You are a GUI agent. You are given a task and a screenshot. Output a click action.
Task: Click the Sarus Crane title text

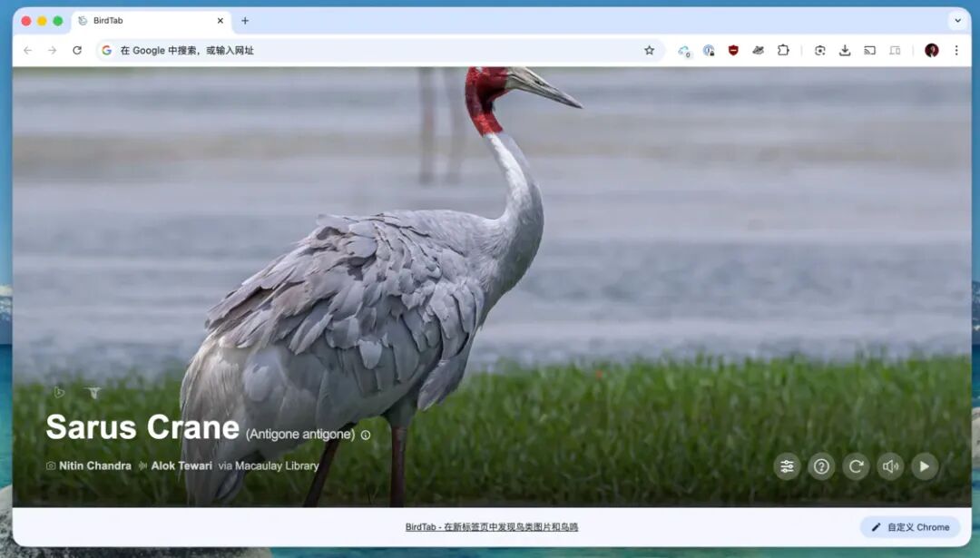pyautogui.click(x=142, y=427)
